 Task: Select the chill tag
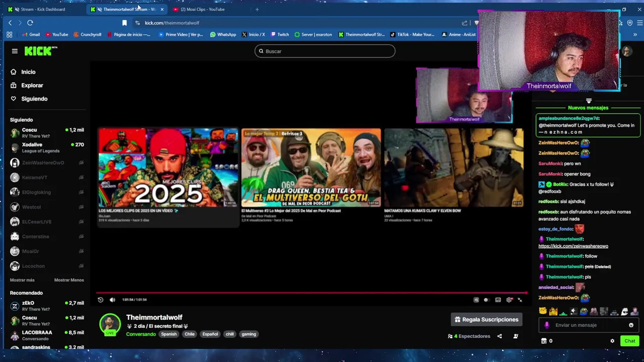[x=229, y=334]
